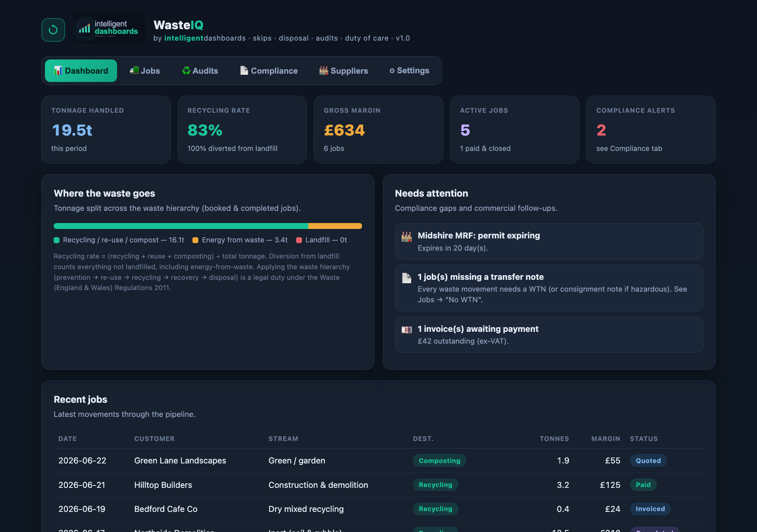The image size is (757, 532).
Task: Click the green Recycling legend swatch
Action: point(57,240)
